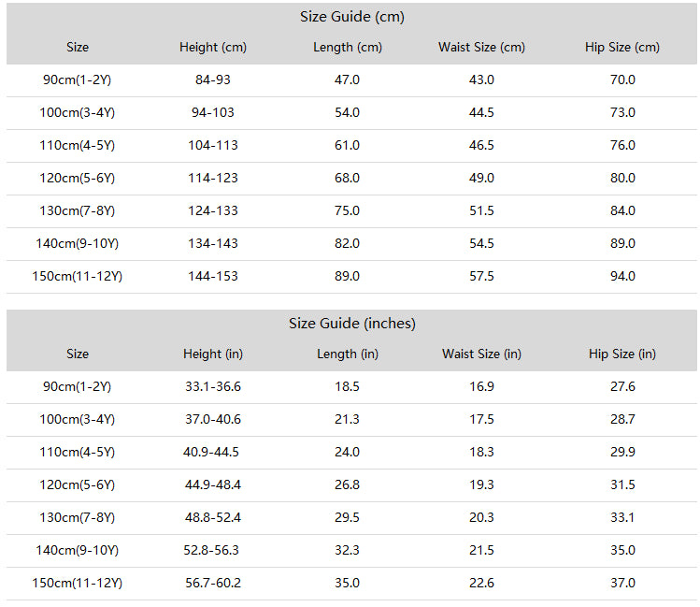Click the 134-143 height range cell

(213, 243)
